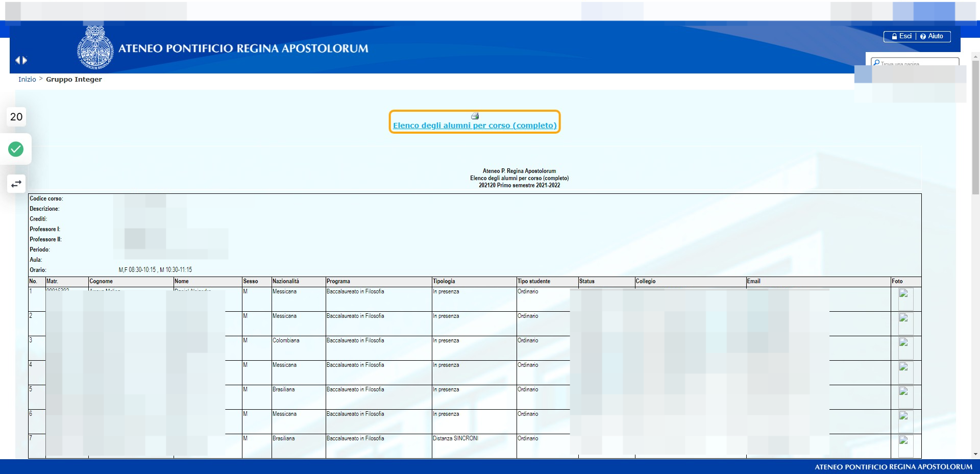Click the 'Ateneo Pontificio Regina Apostolorum' header title
The height and width of the screenshot is (474, 980).
click(243, 48)
